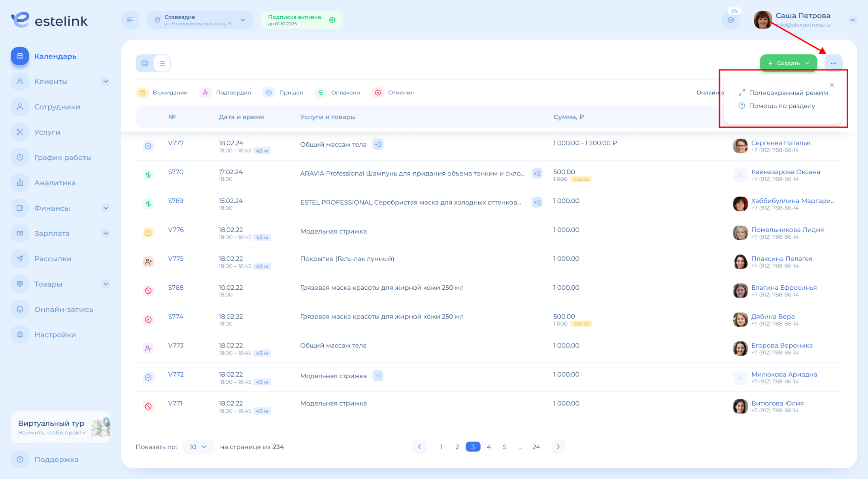
Task: Open the rows per page dropdown
Action: pyautogui.click(x=198, y=447)
